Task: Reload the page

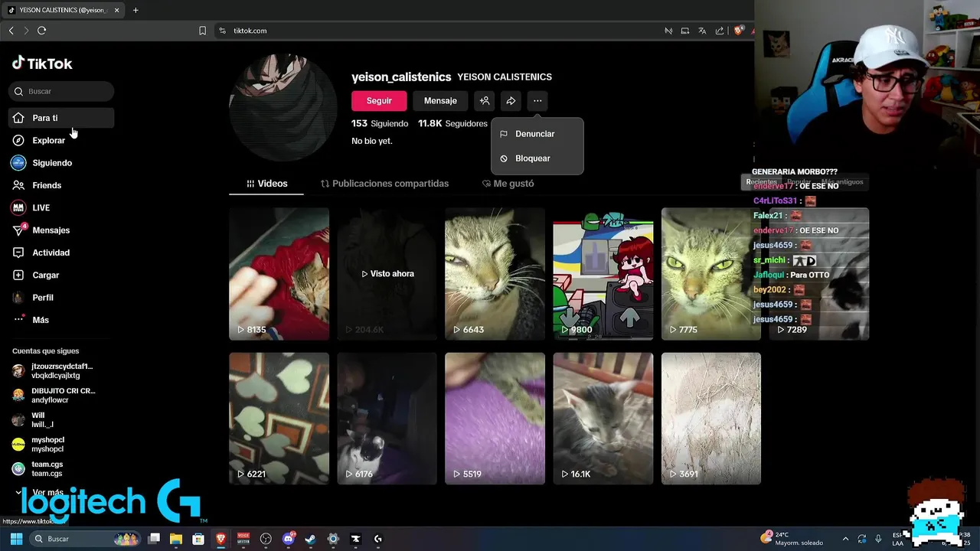Action: pyautogui.click(x=42, y=31)
